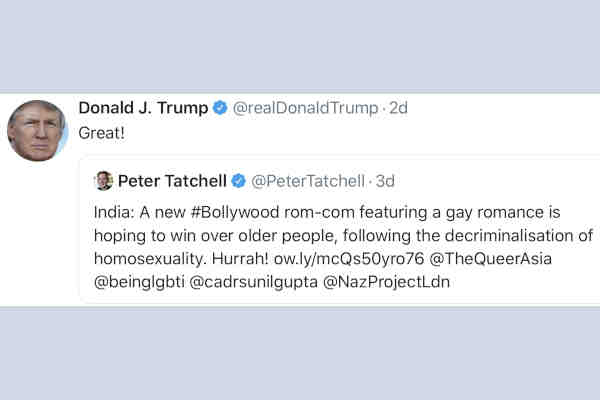Click Peter Tatchell's small avatar
Image resolution: width=600 pixels, height=400 pixels.
tap(103, 181)
